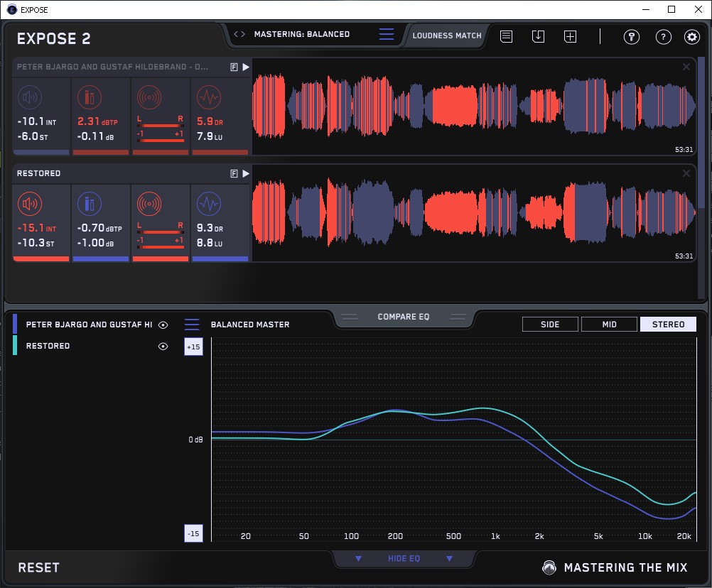Click the Compare EQ header tab
The width and height of the screenshot is (712, 588).
[x=404, y=317]
